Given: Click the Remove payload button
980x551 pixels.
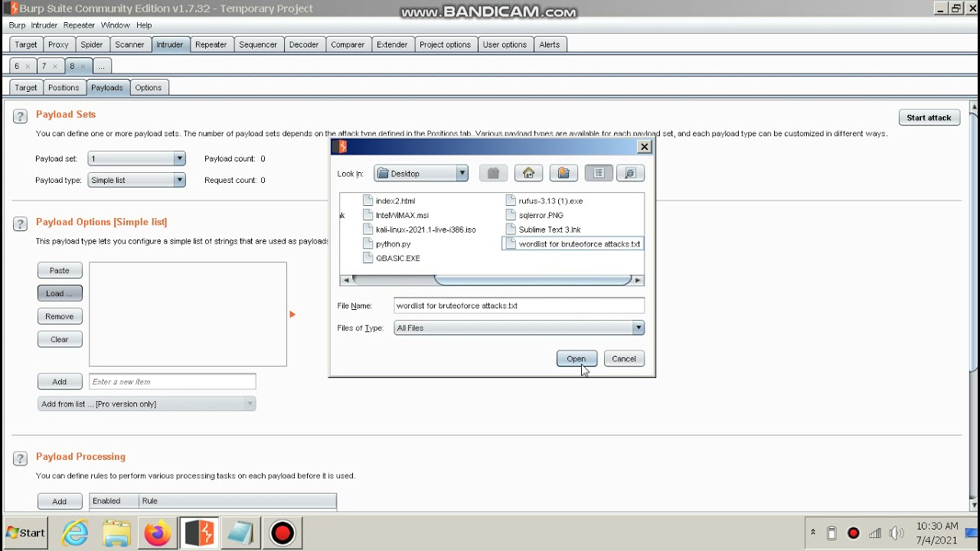Looking at the screenshot, I should tap(60, 316).
